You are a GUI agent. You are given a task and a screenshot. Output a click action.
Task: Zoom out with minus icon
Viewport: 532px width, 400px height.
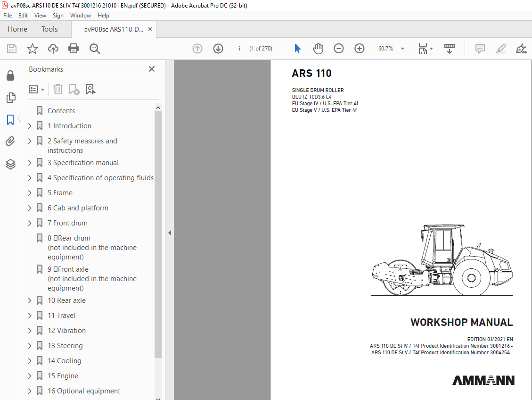click(339, 49)
